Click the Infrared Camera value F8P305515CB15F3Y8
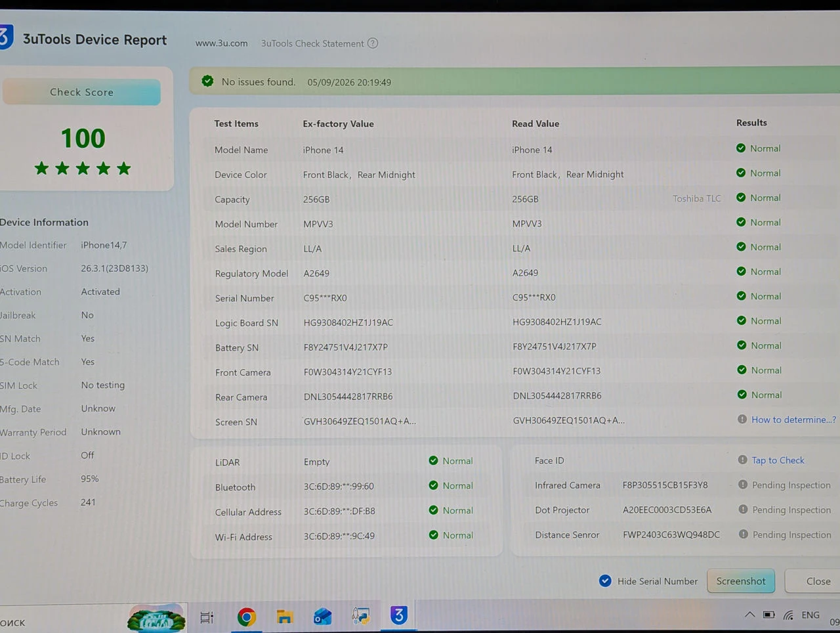Screen dimensions: 840x633 [x=665, y=485]
